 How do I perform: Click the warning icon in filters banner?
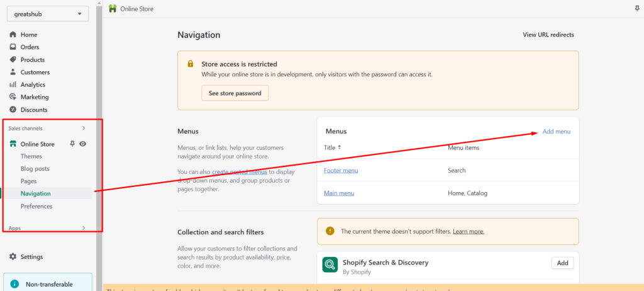pyautogui.click(x=330, y=231)
